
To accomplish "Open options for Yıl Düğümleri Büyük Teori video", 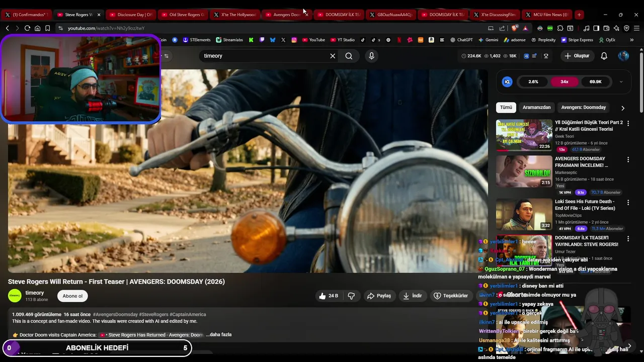I will (x=628, y=123).
